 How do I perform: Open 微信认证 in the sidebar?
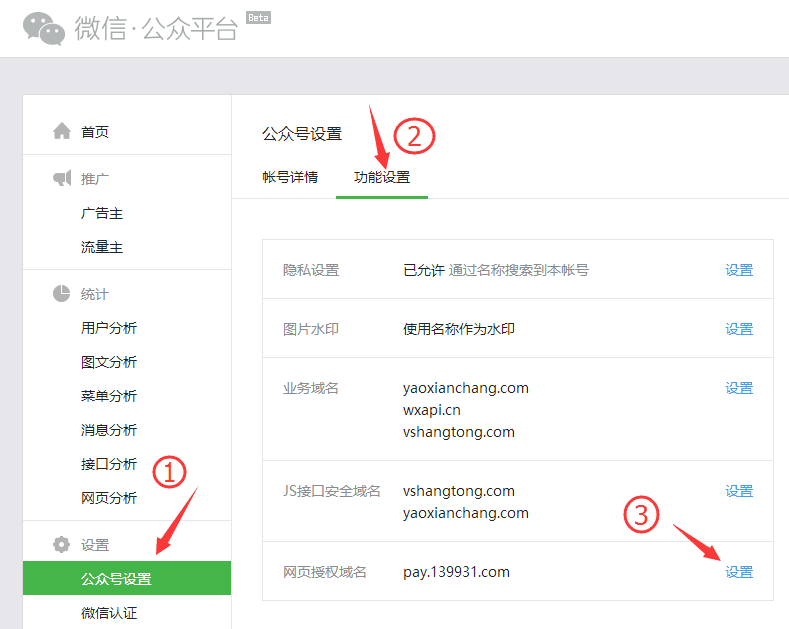click(x=109, y=613)
